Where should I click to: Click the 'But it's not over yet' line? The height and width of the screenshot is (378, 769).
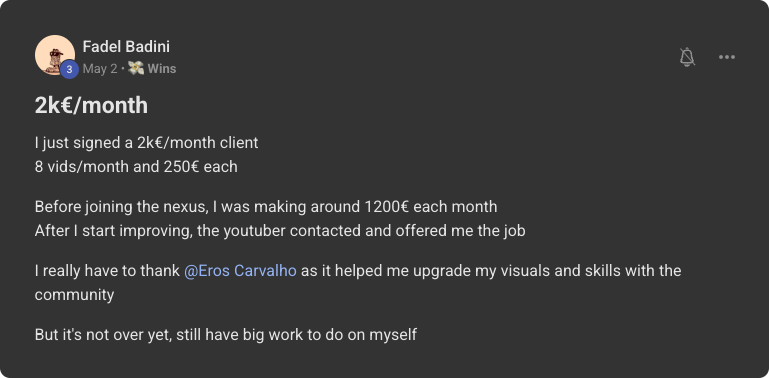pos(226,335)
